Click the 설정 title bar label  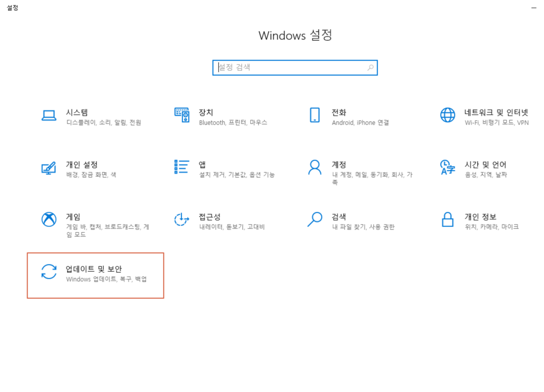(x=12, y=7)
